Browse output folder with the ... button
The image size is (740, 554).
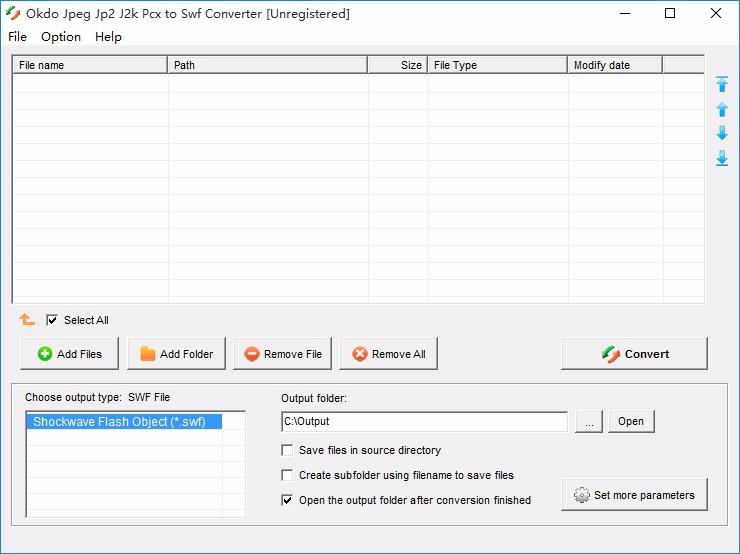589,421
